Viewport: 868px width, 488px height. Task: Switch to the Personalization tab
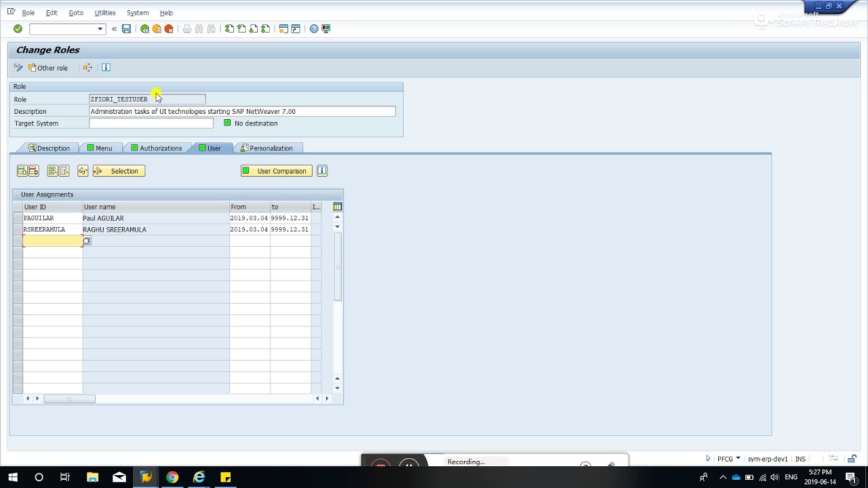click(x=267, y=148)
